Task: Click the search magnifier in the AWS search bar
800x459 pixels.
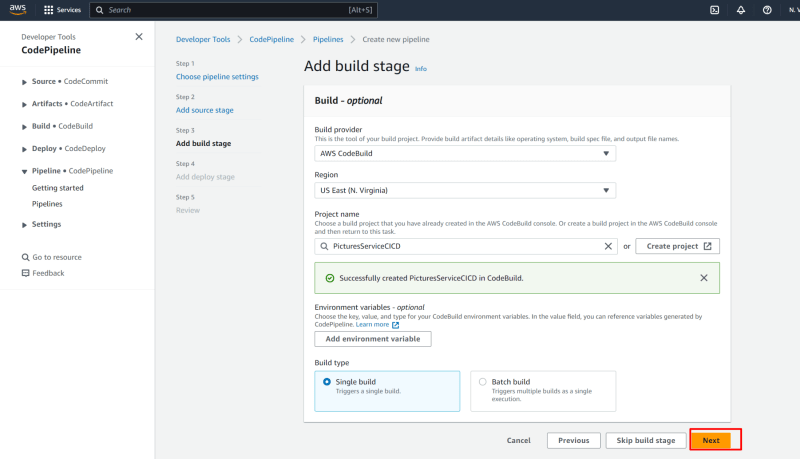Action: (99, 10)
